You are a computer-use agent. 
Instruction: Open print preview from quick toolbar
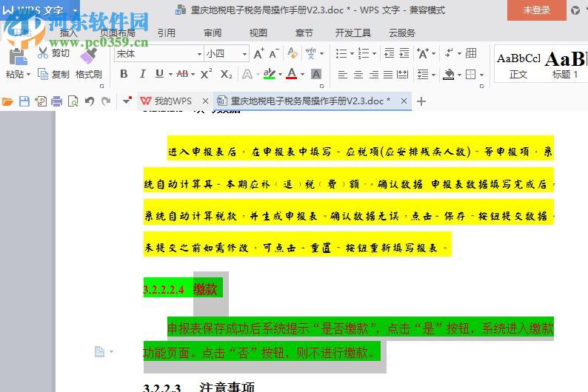point(73,101)
